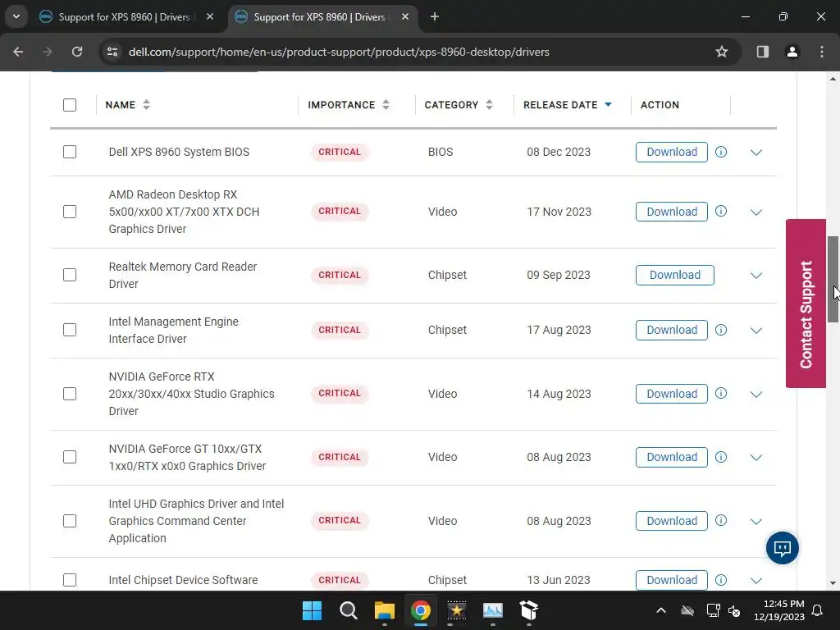Viewport: 840px width, 630px height.
Task: Download the Dell XPS 8960 System BIOS
Action: point(671,152)
